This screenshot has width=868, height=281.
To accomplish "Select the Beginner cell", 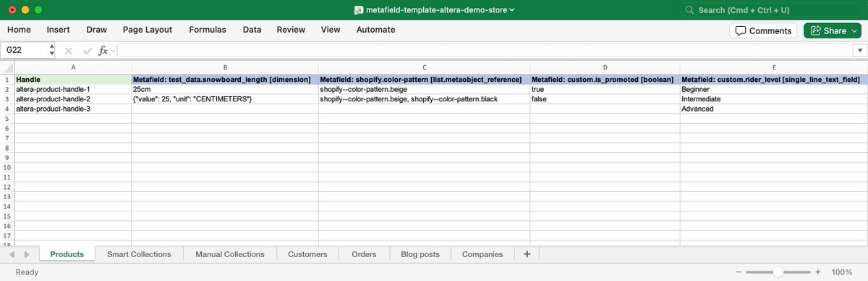I will (x=773, y=88).
